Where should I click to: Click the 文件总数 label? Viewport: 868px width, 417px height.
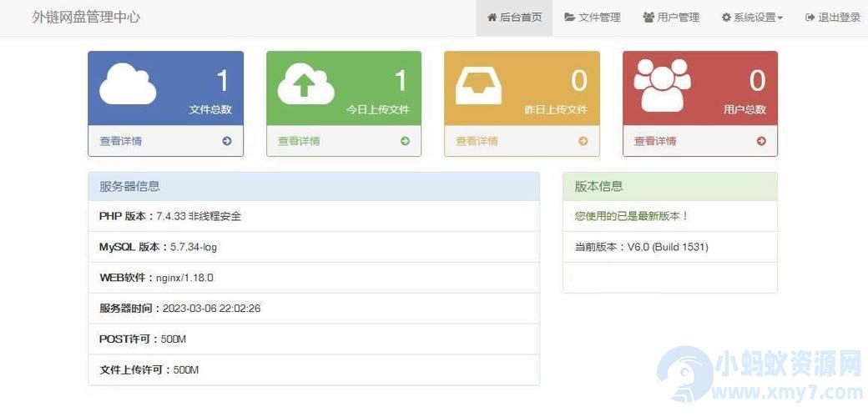[210, 109]
